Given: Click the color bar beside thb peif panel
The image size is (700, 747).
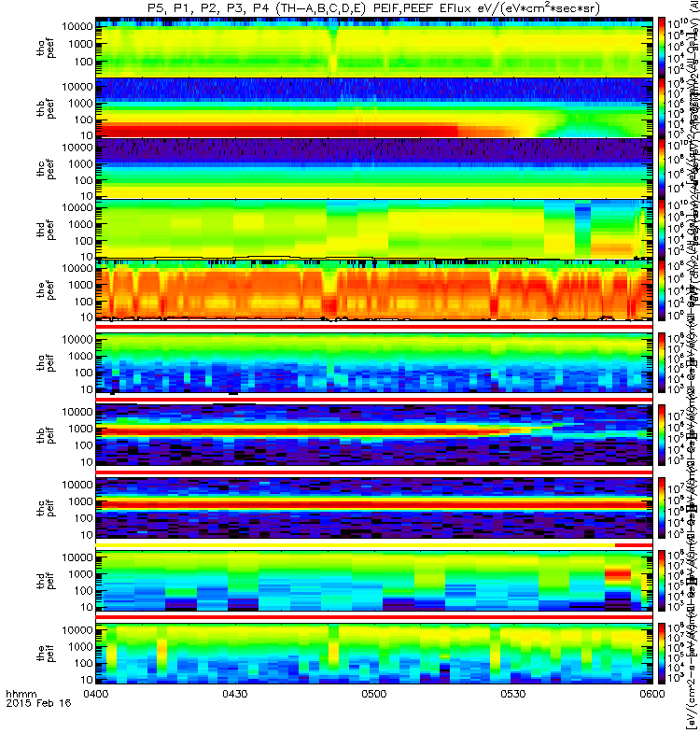Looking at the screenshot, I should [662, 435].
